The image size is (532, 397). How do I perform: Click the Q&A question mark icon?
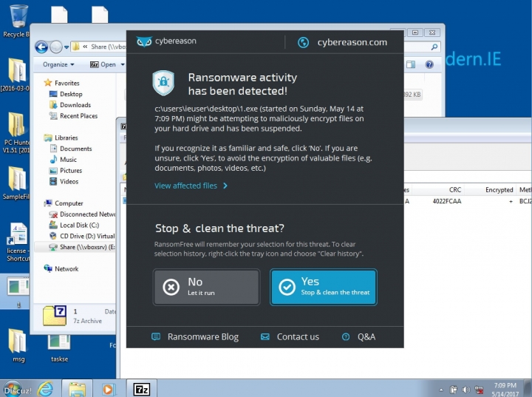345,336
